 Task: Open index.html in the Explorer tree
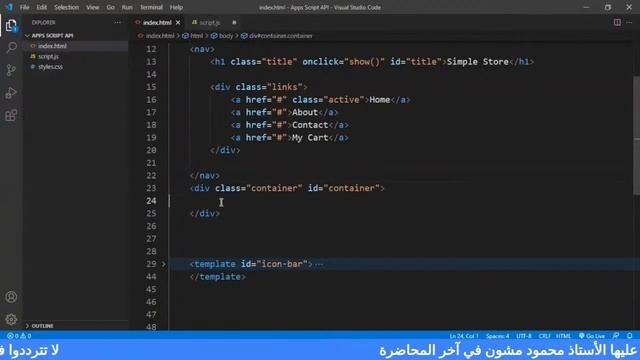pos(52,46)
